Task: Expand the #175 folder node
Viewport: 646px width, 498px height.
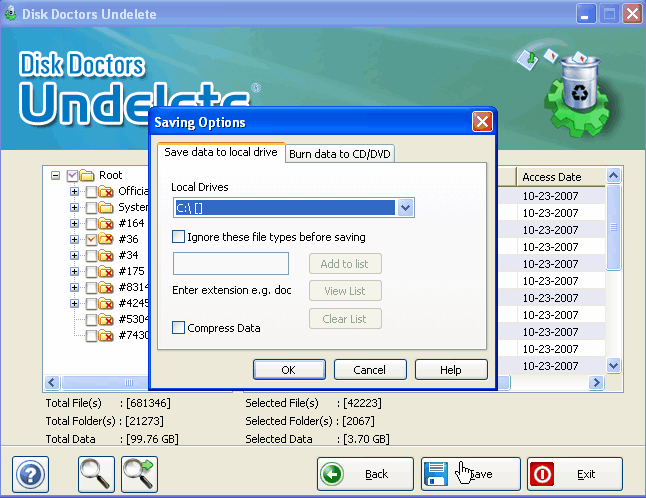Action: [x=74, y=272]
